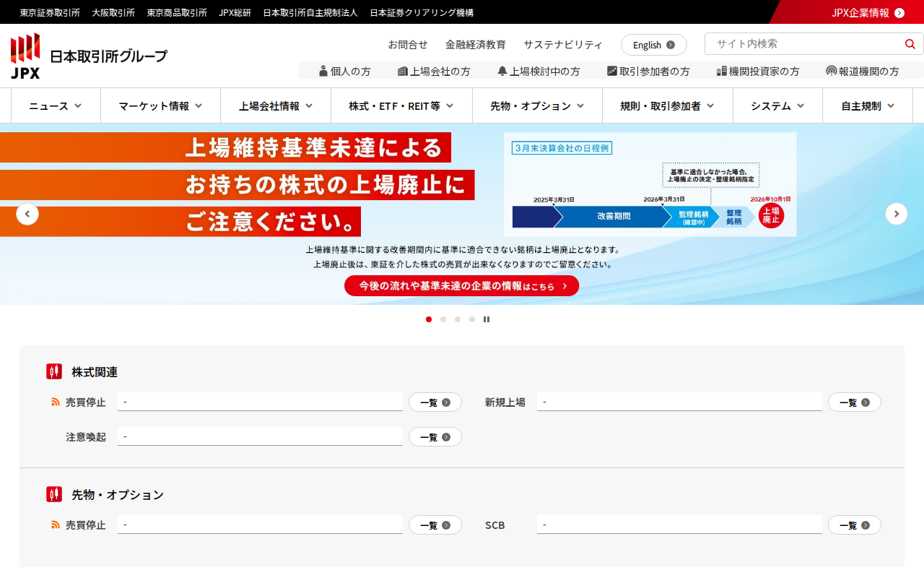Click the individual investor person icon
The width and height of the screenshot is (924, 578).
323,71
